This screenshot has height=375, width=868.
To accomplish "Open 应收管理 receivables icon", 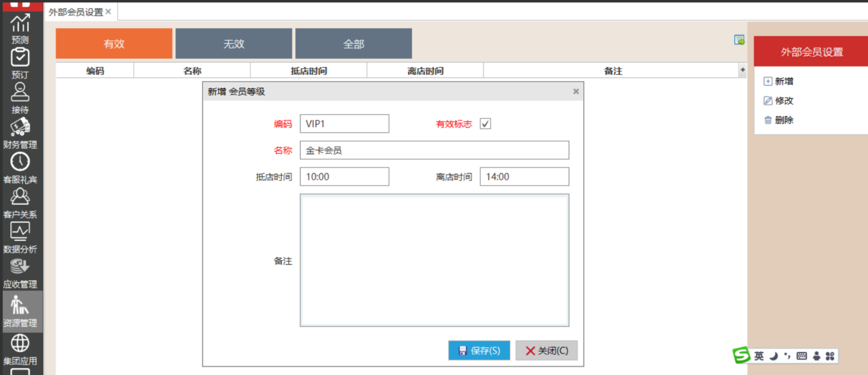I will click(20, 272).
